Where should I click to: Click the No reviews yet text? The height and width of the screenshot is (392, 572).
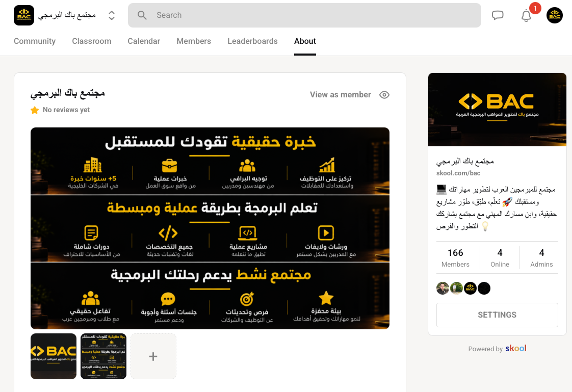click(66, 110)
